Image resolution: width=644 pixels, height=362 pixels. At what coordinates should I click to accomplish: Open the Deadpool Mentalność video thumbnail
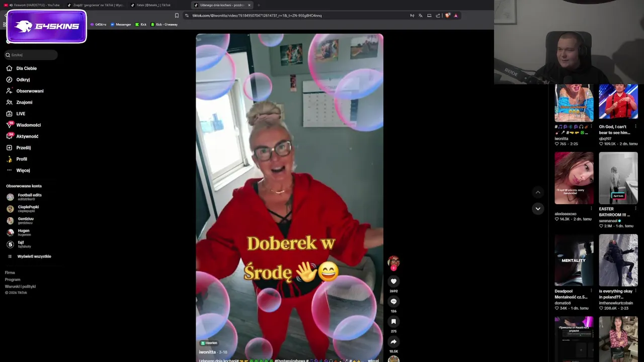(574, 260)
